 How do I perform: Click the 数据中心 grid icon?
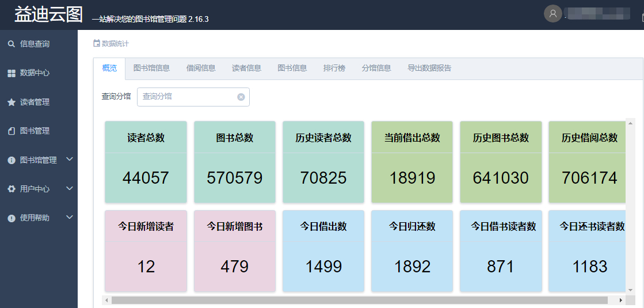11,73
